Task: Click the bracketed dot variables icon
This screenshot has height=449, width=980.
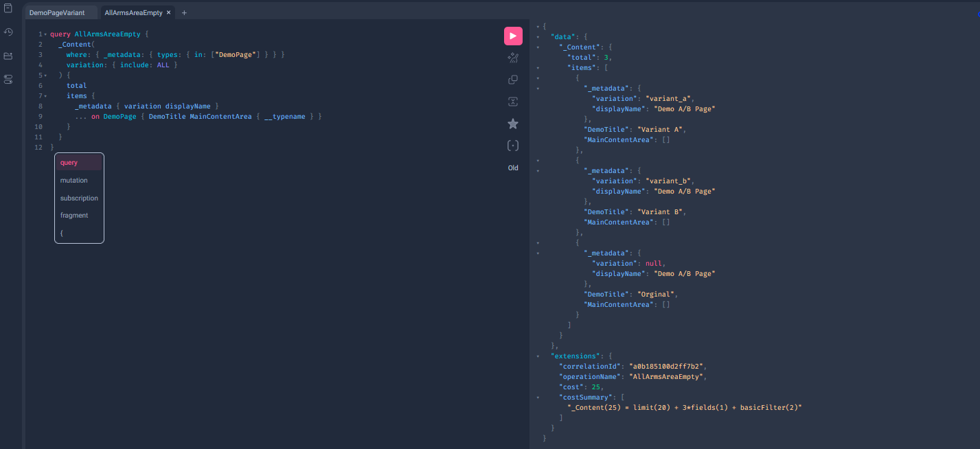Action: click(513, 146)
